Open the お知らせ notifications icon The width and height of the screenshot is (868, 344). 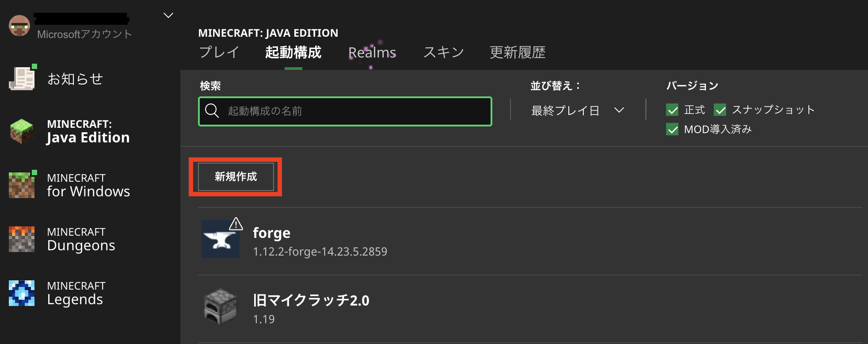[x=22, y=78]
